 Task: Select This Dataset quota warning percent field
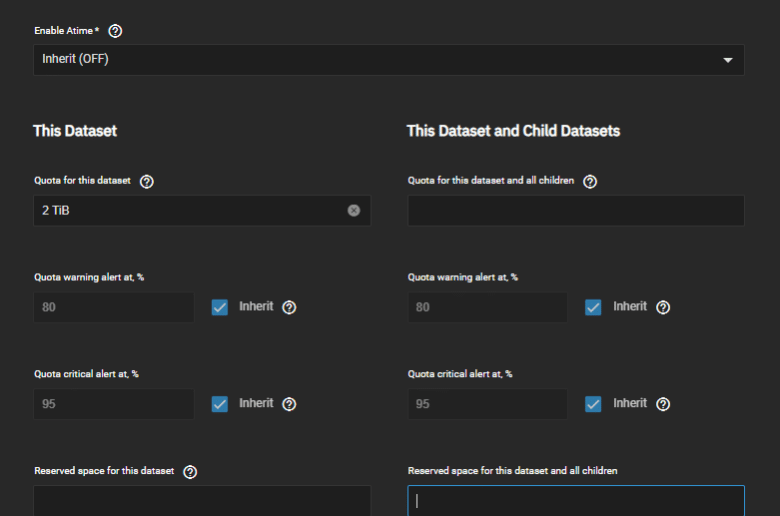point(113,307)
